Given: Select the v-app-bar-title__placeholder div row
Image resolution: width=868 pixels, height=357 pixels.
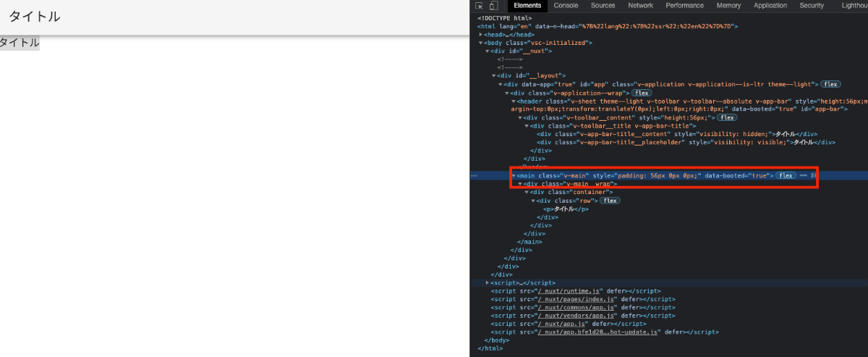Looking at the screenshot, I should point(686,143).
